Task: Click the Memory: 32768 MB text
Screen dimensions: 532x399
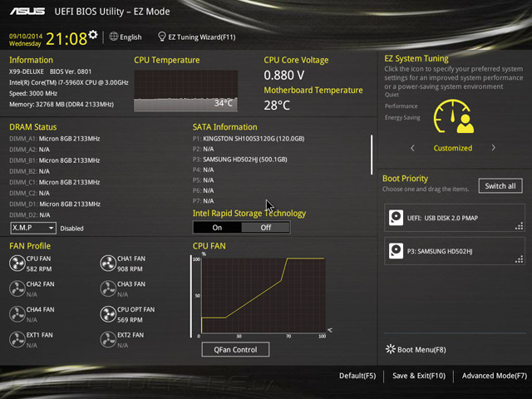Action: (x=62, y=104)
